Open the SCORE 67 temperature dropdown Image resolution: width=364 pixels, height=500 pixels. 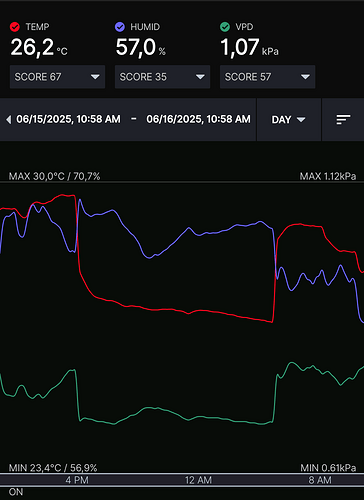tap(57, 77)
